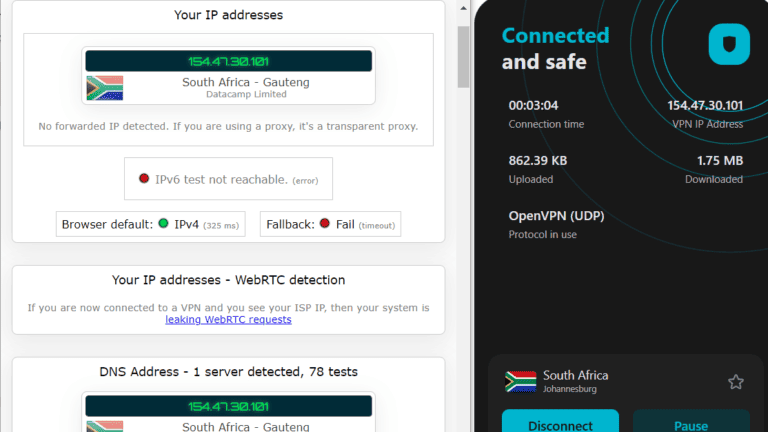Click the Browser default IPv4 box
The width and height of the screenshot is (768, 432).
click(151, 225)
